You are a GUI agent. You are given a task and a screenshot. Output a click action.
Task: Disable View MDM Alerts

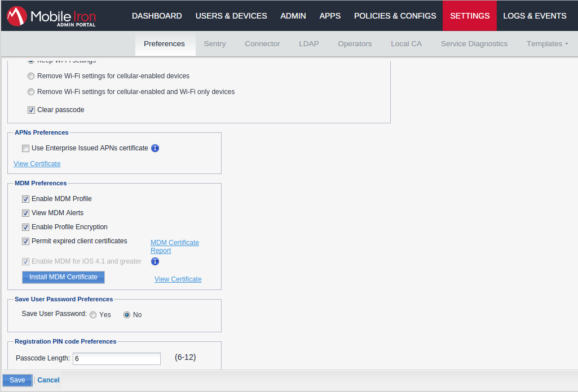click(x=25, y=213)
